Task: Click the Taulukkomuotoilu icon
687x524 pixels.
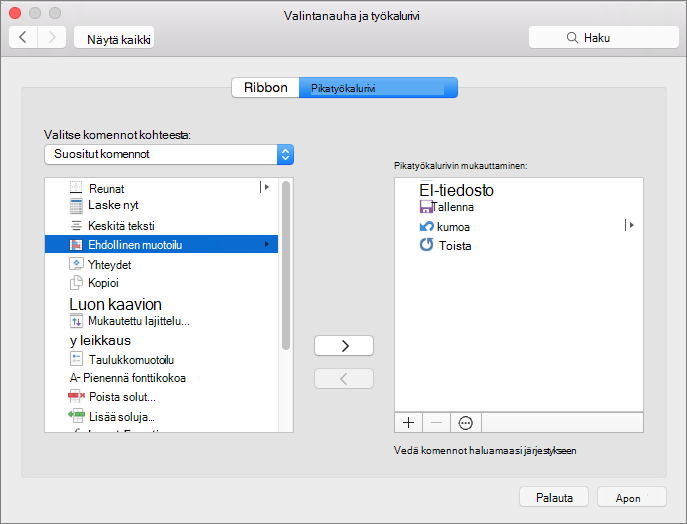Action: [x=76, y=359]
